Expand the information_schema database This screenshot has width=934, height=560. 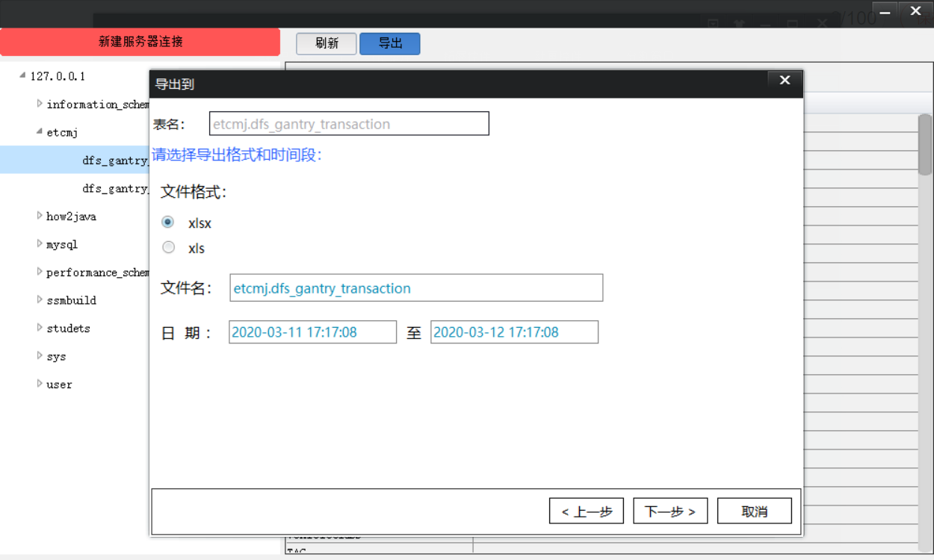(40, 104)
